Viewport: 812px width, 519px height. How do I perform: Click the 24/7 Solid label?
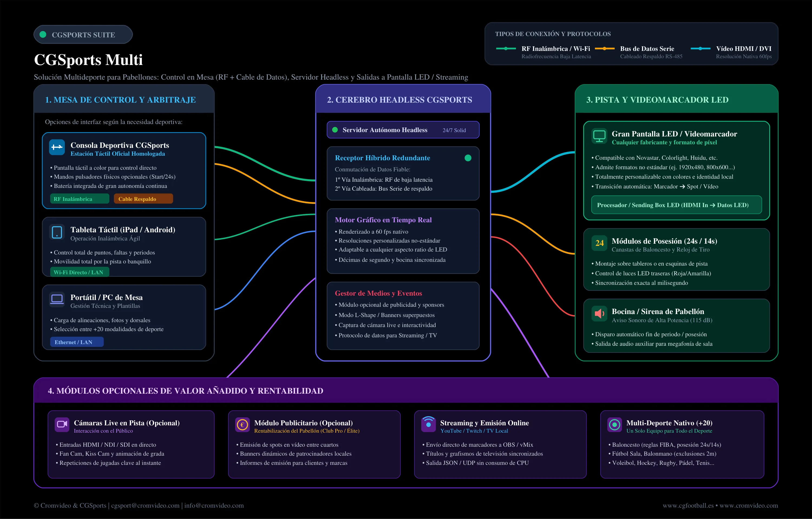pos(454,130)
